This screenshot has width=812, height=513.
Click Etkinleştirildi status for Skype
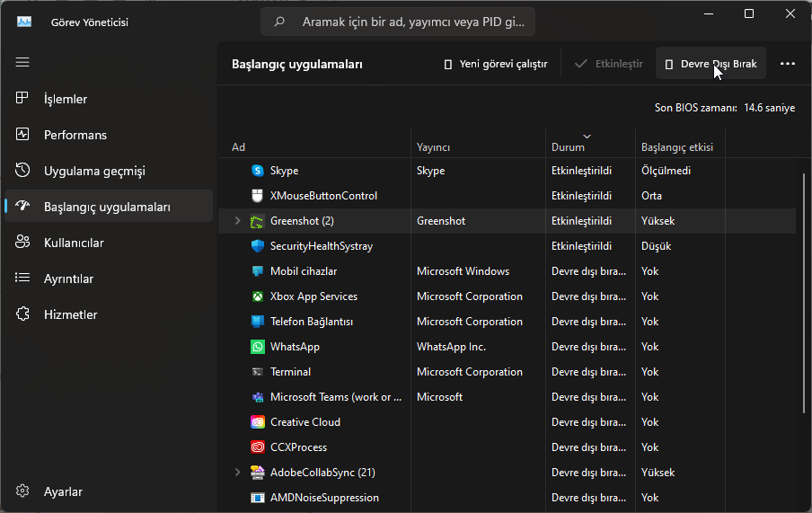click(581, 171)
